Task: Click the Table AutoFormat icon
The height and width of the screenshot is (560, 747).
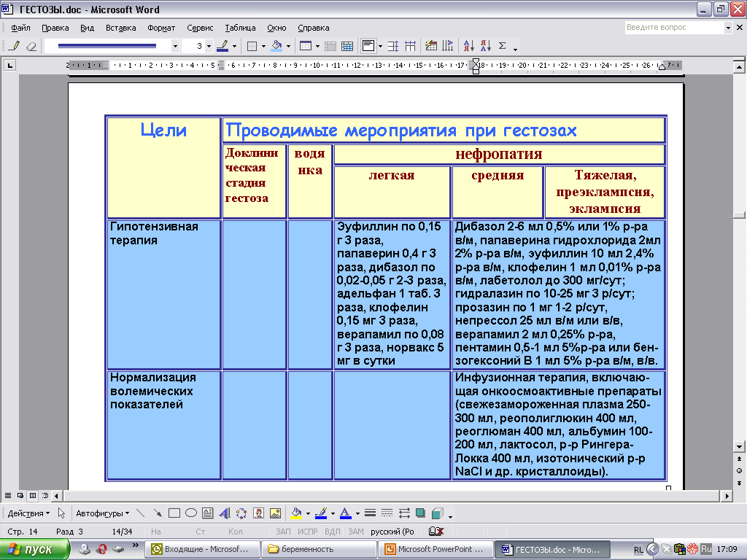Action: click(x=431, y=46)
